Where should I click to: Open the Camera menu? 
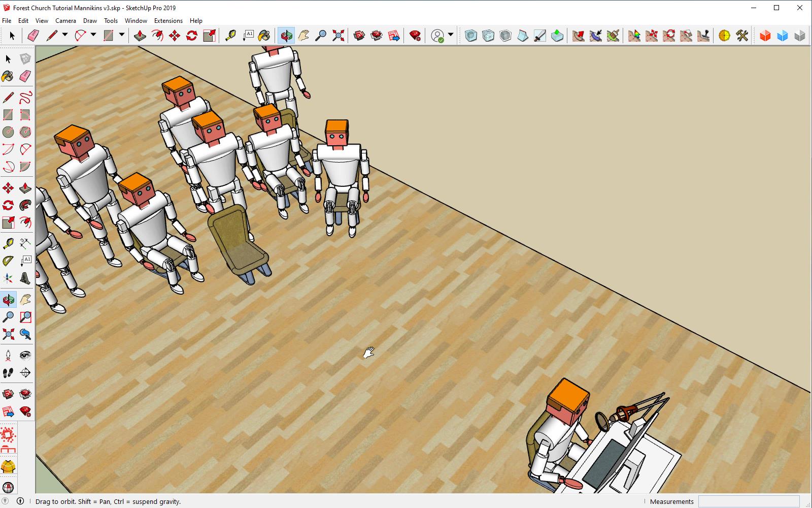coord(65,21)
